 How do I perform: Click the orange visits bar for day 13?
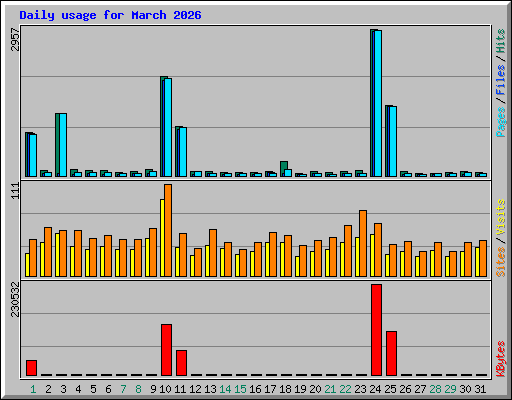tap(213, 253)
